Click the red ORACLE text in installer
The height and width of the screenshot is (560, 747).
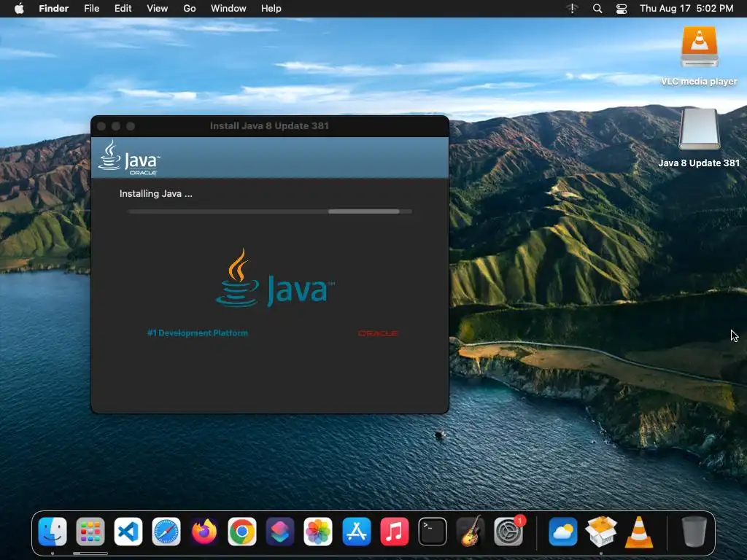point(378,333)
